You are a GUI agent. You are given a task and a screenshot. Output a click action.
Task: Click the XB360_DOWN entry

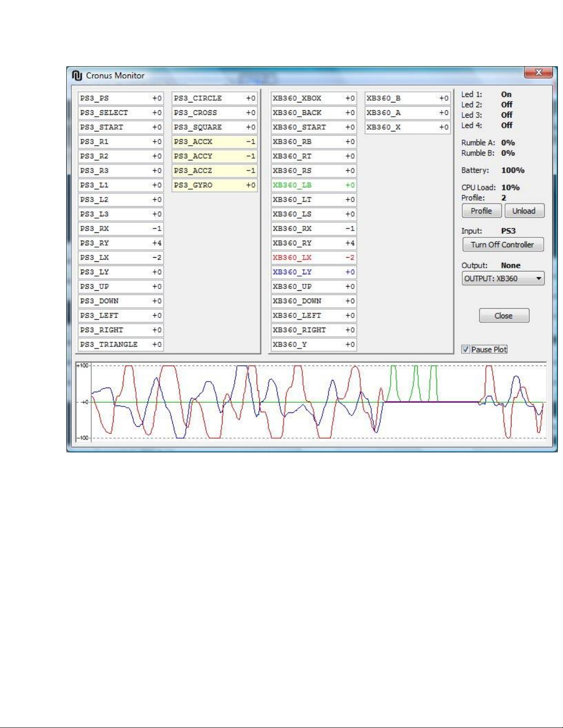tap(314, 301)
